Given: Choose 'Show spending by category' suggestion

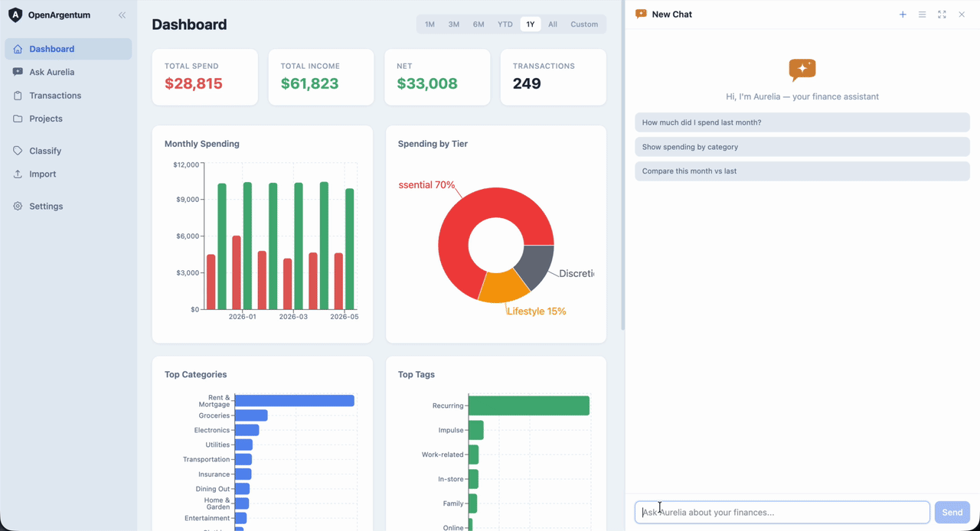Looking at the screenshot, I should click(x=802, y=147).
